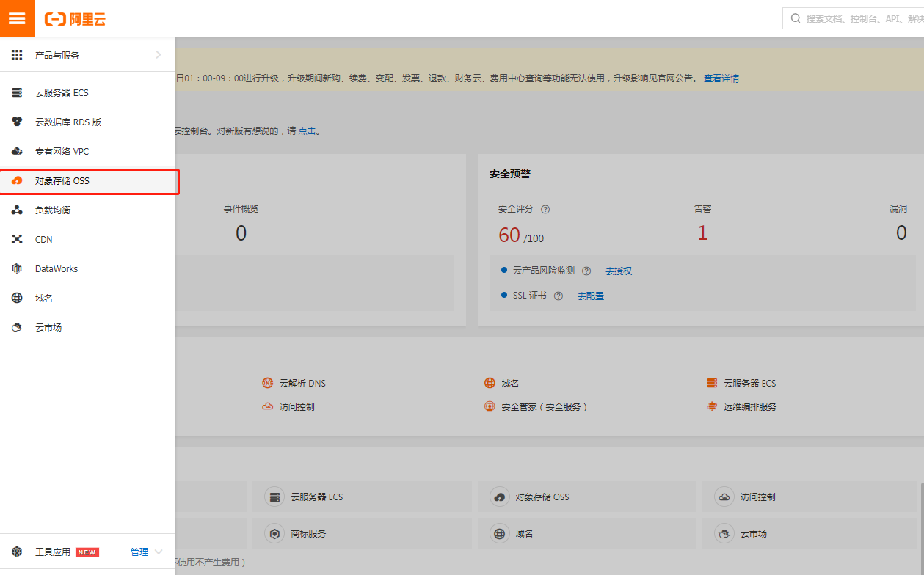Click the 安全管家 icon
924x575 pixels.
coord(490,406)
